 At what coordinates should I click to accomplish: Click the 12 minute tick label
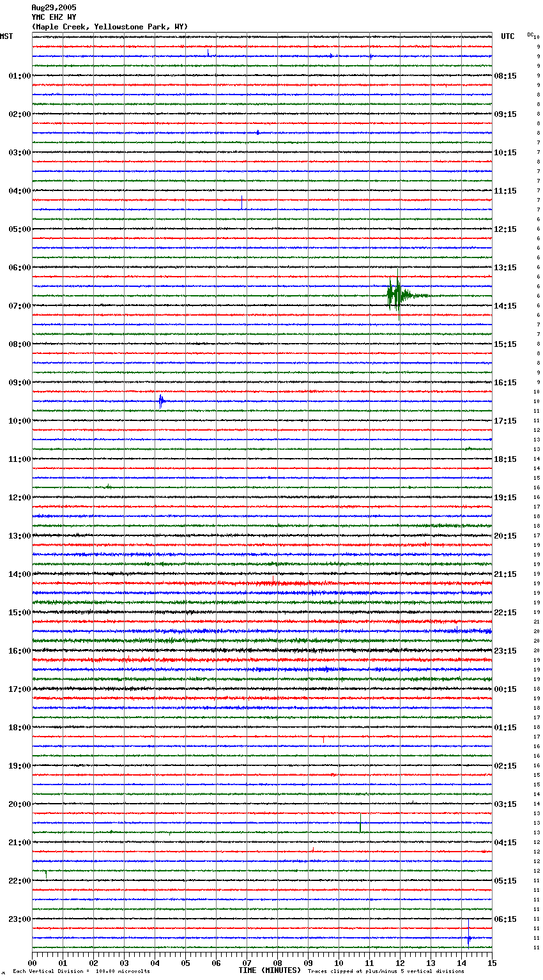pyautogui.click(x=400, y=963)
